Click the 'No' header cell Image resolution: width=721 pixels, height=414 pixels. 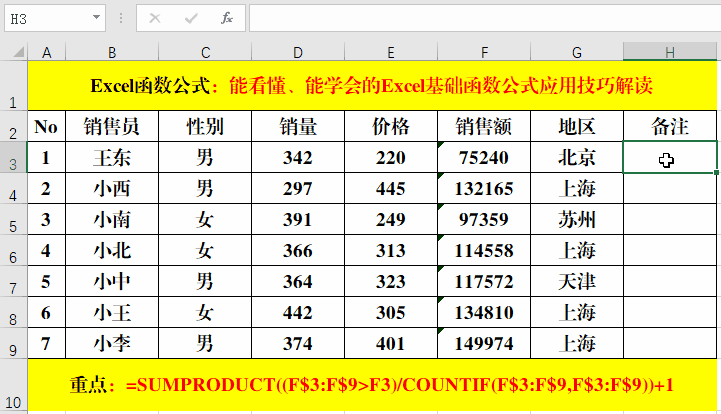click(x=46, y=126)
